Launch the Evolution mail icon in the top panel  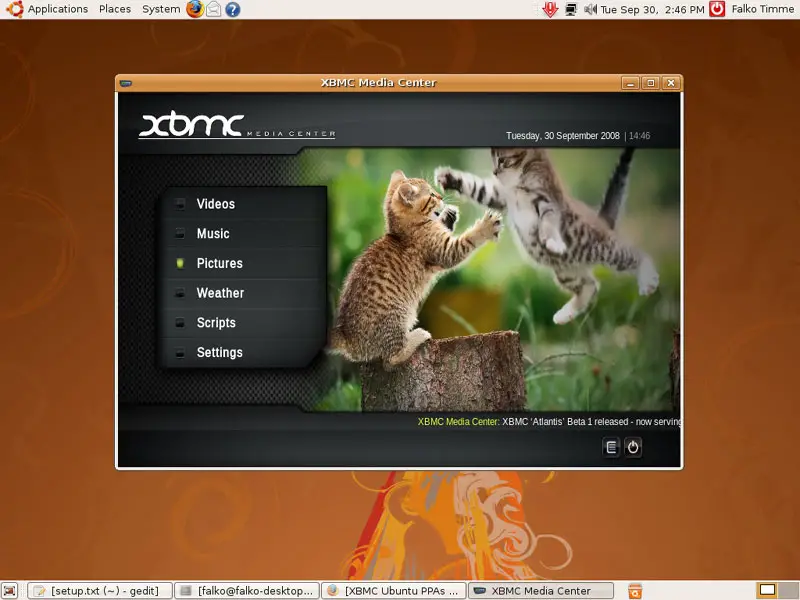point(214,9)
